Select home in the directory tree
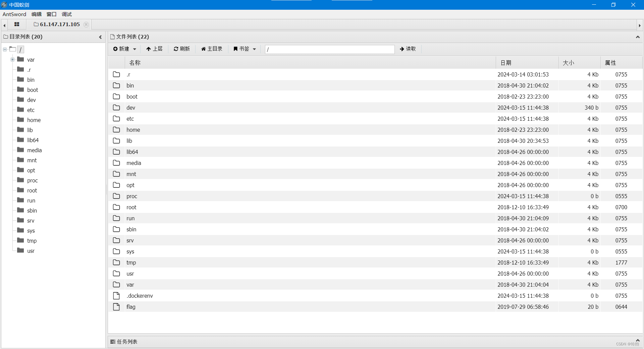Viewport: 644px width, 349px height. [x=34, y=120]
